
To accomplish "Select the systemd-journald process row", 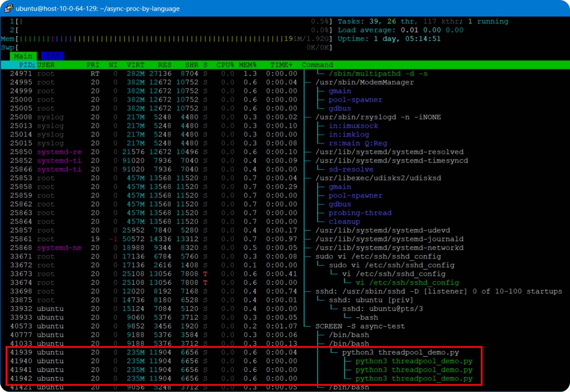I will coord(389,239).
